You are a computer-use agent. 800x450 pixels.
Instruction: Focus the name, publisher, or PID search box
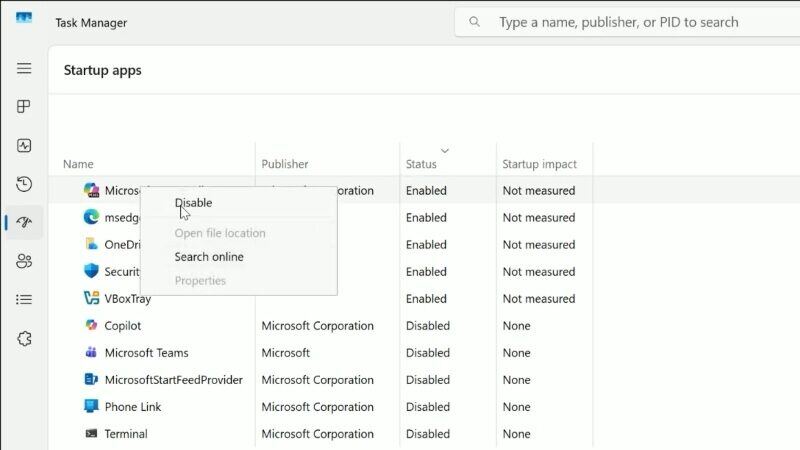point(628,22)
